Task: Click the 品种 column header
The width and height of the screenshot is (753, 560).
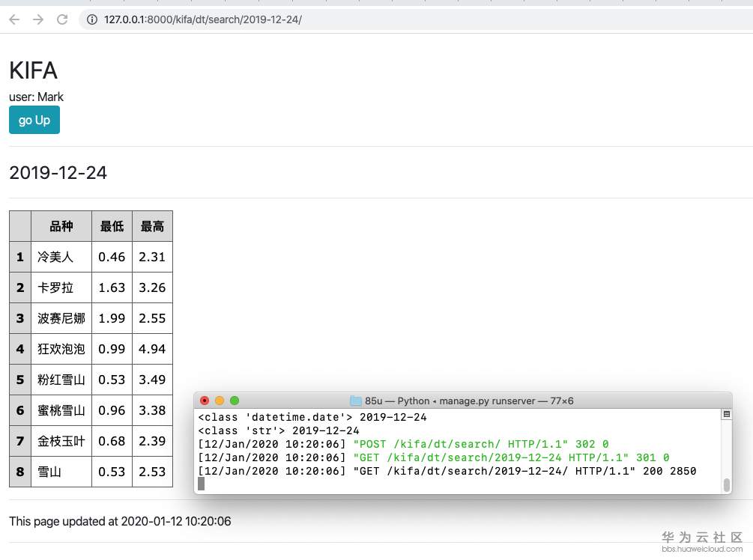Action: [x=61, y=226]
